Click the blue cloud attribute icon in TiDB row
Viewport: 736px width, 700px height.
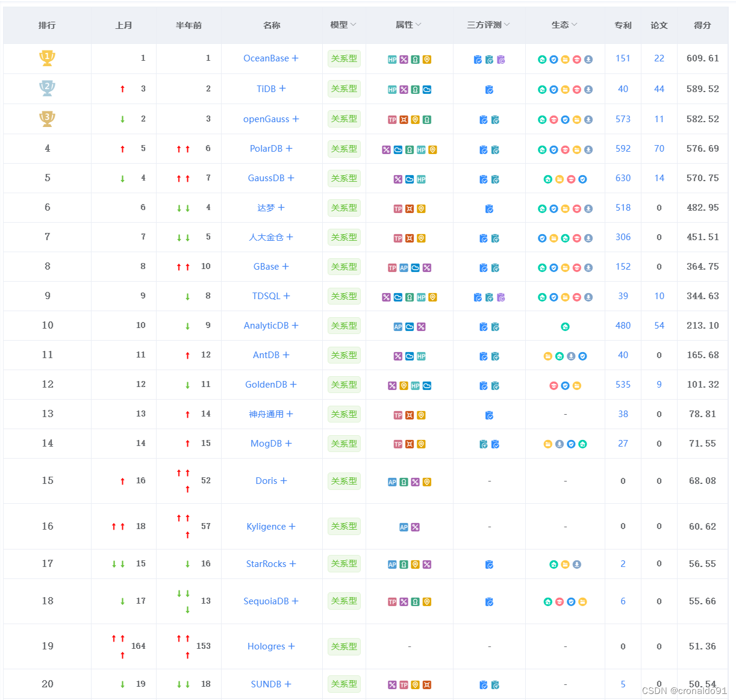tap(426, 90)
